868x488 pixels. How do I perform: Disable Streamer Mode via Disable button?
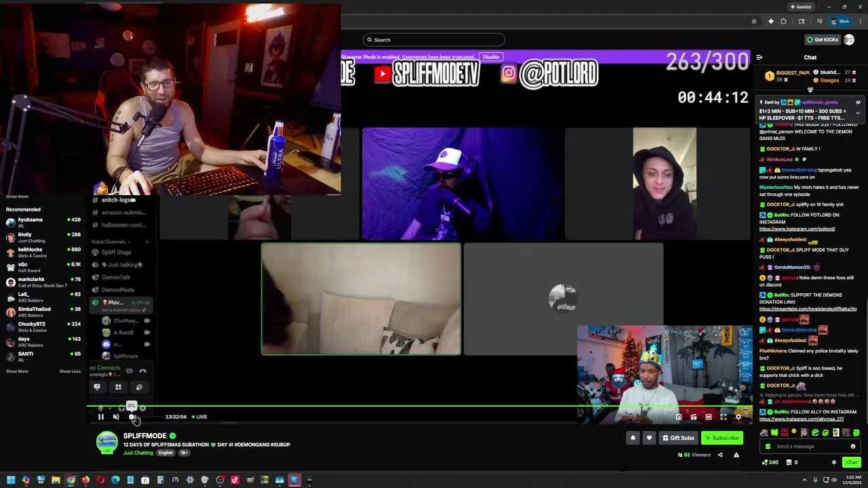click(x=491, y=57)
